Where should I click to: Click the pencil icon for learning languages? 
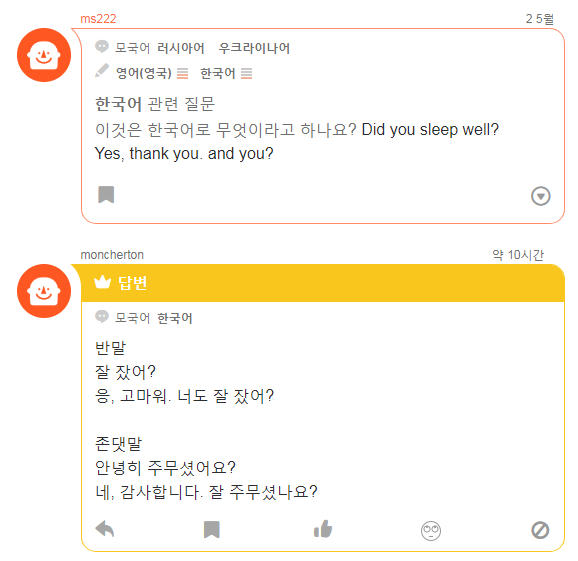coord(102,71)
